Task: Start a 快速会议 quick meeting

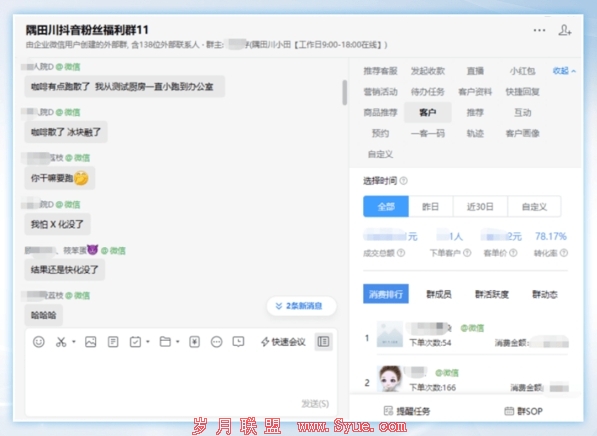Action: point(283,342)
